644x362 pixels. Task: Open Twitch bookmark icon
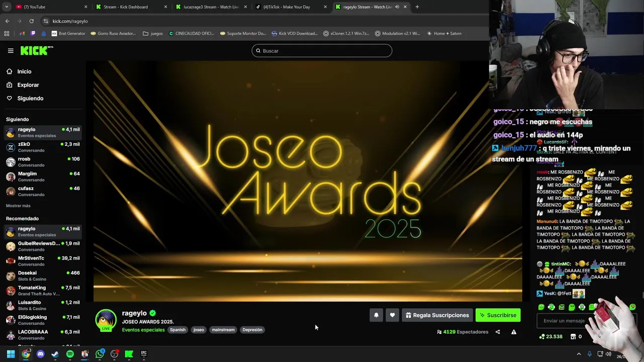pos(33,34)
